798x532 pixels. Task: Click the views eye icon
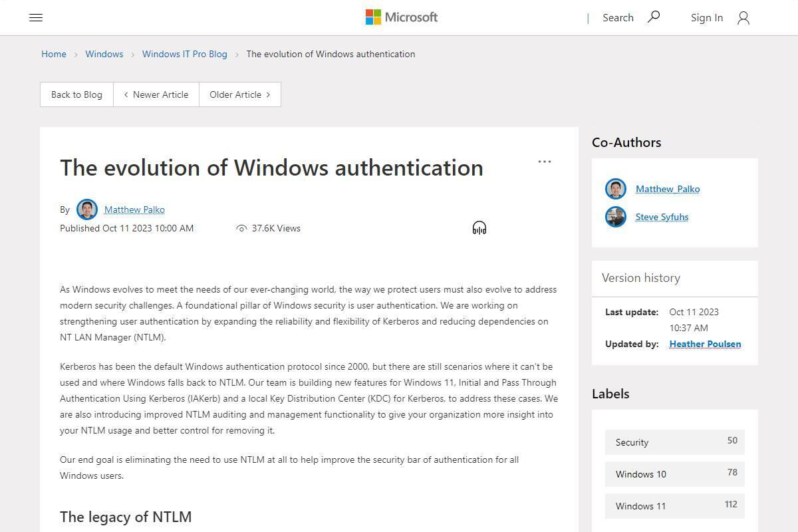coord(241,228)
